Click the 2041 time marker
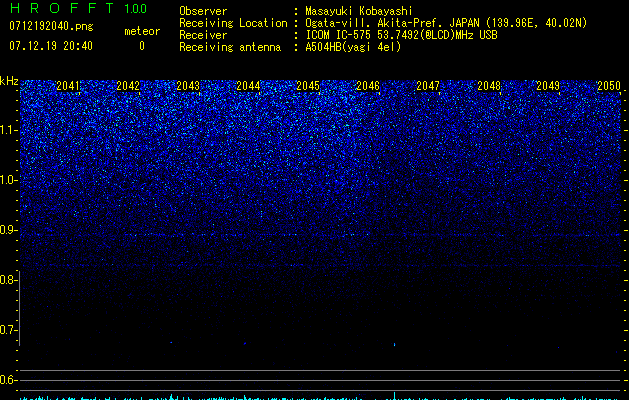Viewport: 629px width, 400px height. [x=68, y=86]
